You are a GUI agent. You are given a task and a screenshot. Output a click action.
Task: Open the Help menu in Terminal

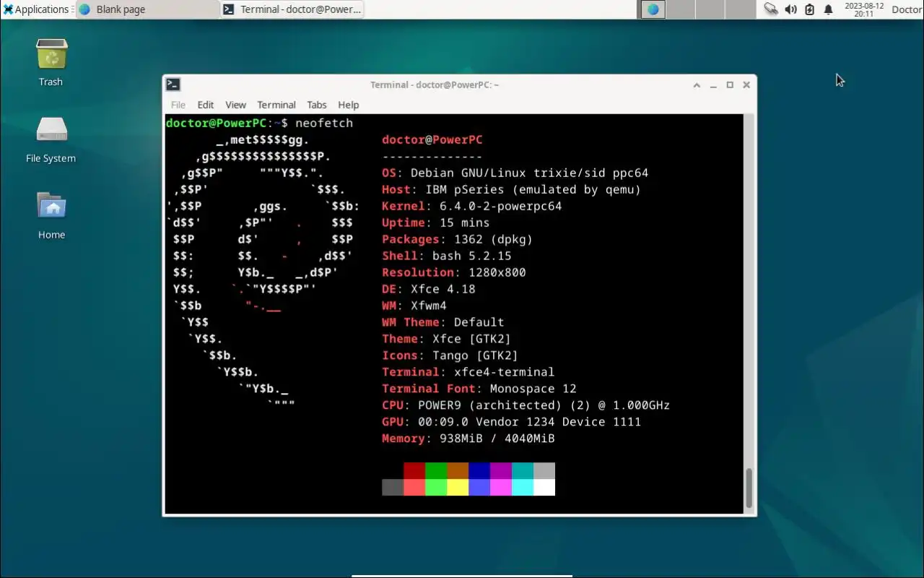pyautogui.click(x=349, y=105)
